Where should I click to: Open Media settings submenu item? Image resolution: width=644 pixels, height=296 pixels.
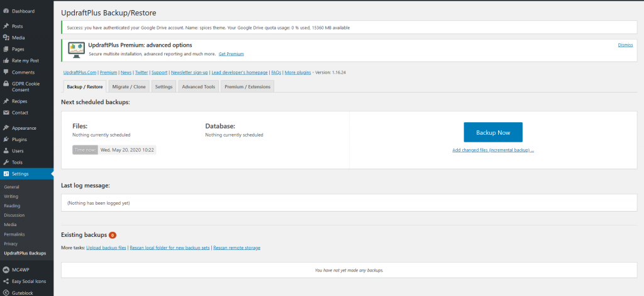tap(10, 225)
